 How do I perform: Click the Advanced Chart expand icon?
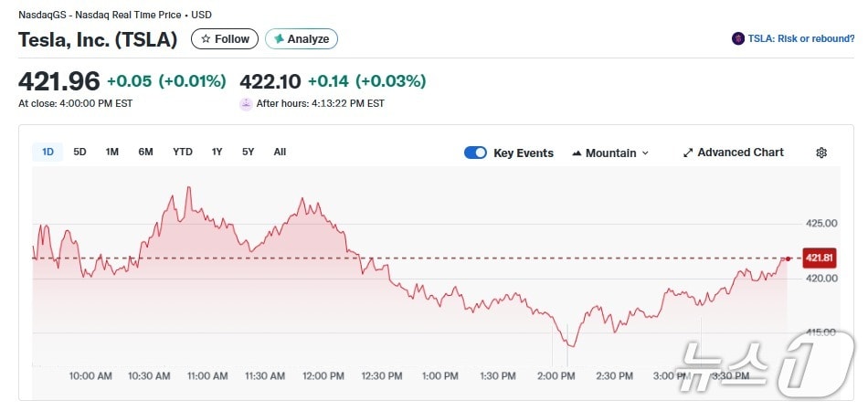(x=688, y=153)
